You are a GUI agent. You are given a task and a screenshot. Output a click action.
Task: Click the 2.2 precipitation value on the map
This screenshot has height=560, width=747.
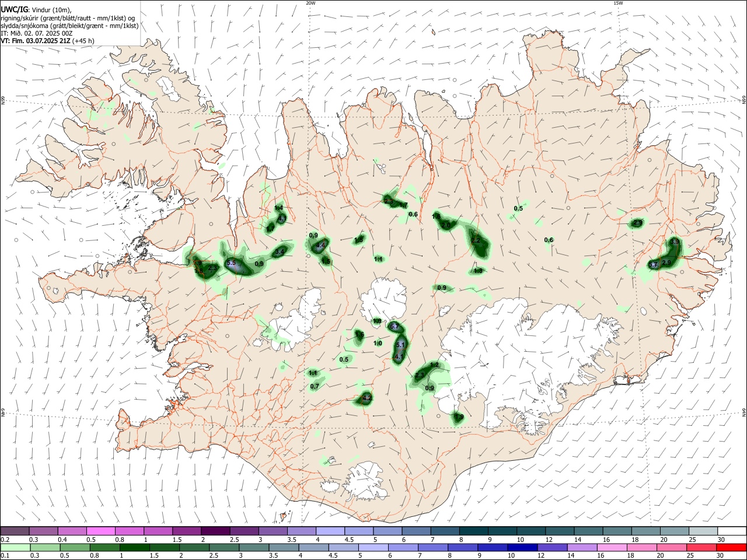pos(476,240)
